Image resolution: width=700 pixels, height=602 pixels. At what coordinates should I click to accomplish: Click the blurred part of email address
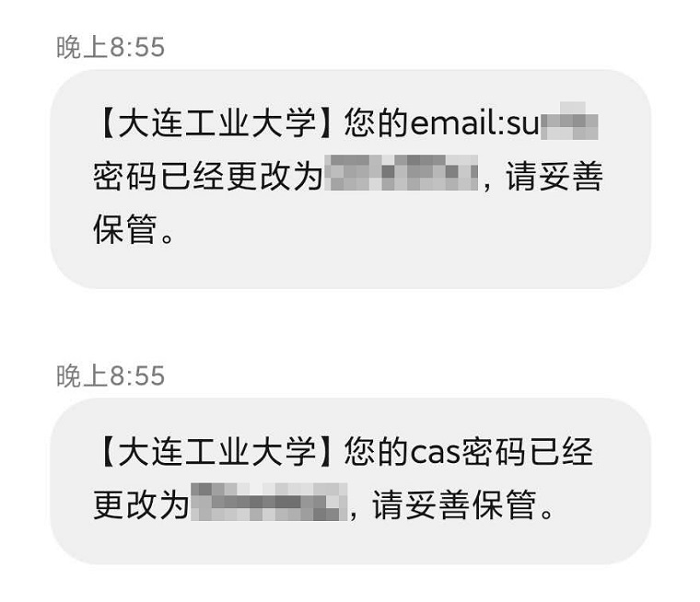pos(569,122)
